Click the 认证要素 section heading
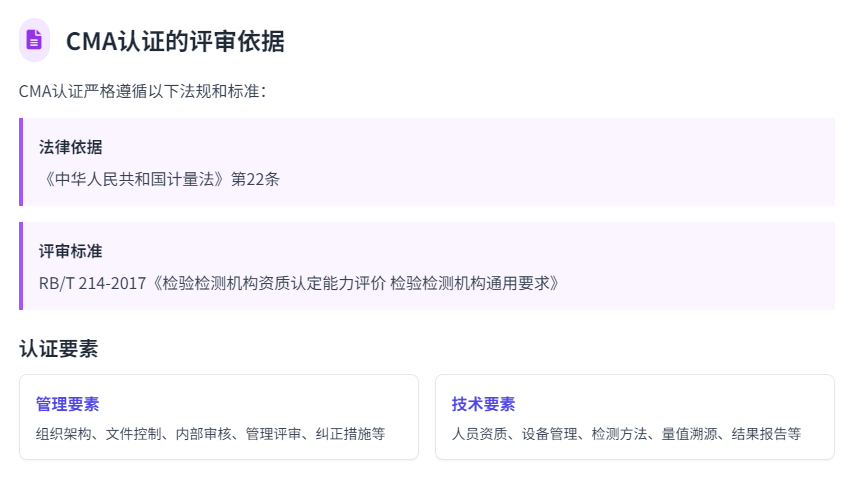Viewport: 855px width, 478px height. [58, 348]
